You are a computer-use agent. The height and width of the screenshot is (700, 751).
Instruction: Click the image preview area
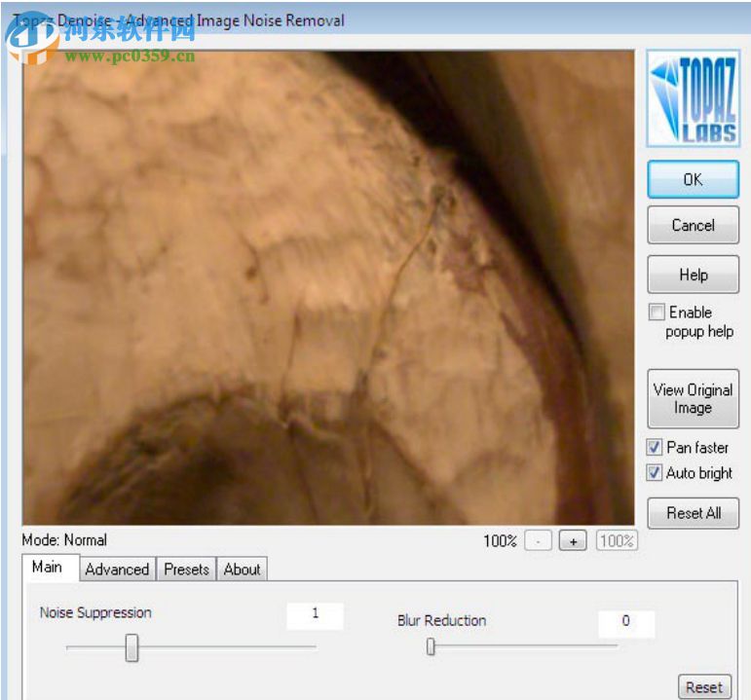click(x=328, y=288)
